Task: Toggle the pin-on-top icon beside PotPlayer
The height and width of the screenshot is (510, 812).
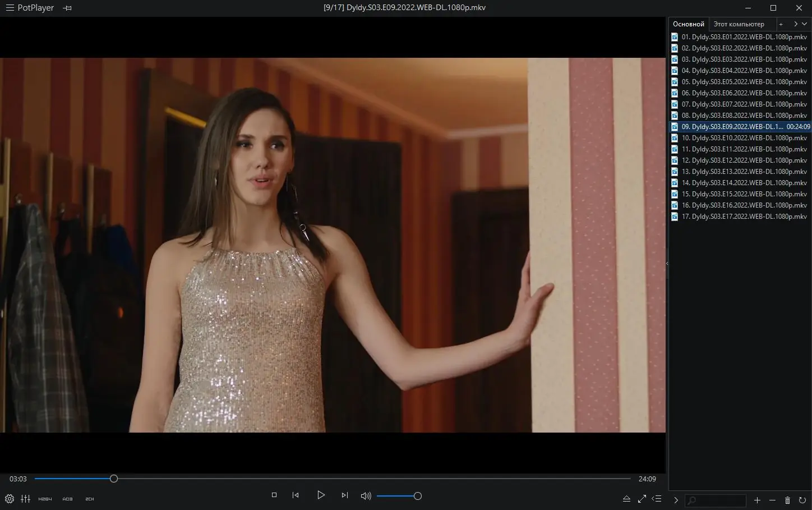Action: (x=67, y=8)
